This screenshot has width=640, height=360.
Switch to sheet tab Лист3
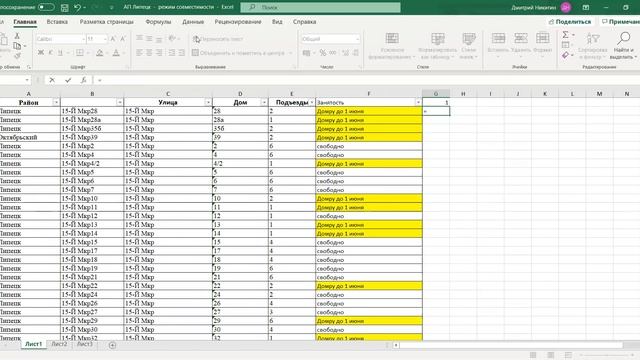click(85, 344)
